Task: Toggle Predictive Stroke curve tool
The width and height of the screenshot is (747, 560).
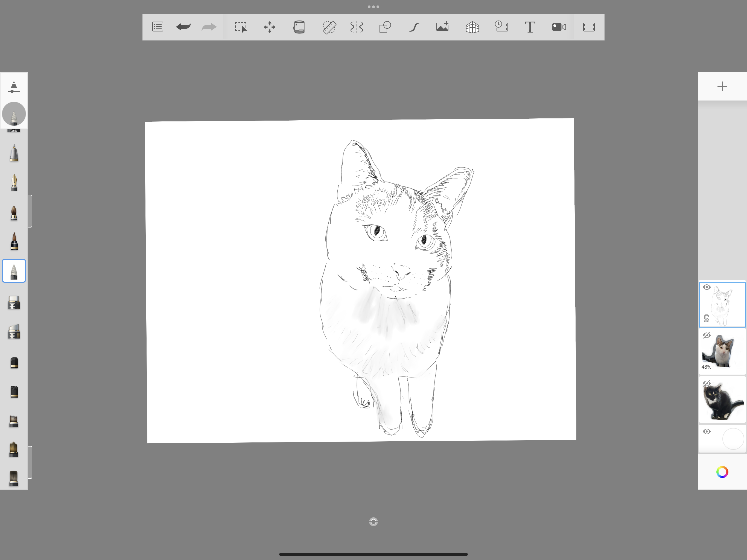Action: pos(414,27)
